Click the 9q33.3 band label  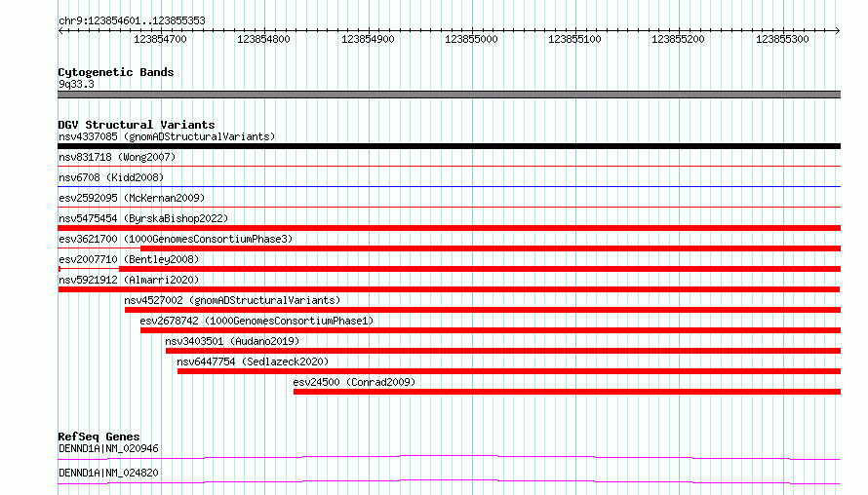pos(76,84)
